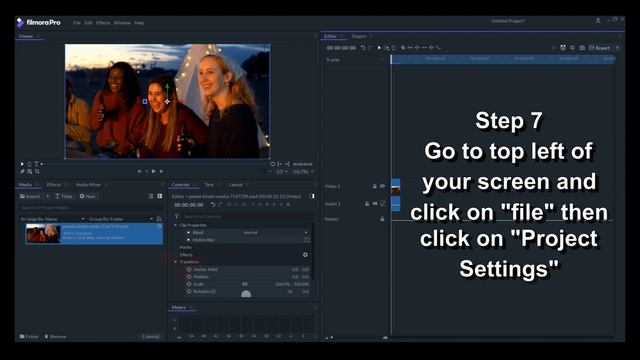Select the Crop tool in Viewer

pos(37,172)
